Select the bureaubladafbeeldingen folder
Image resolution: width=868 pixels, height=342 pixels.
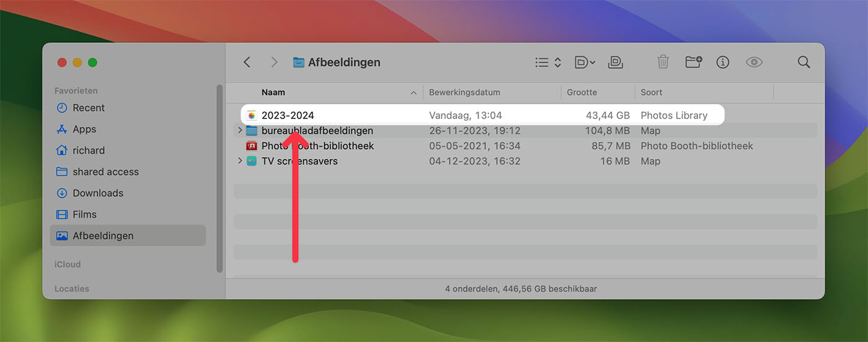[317, 131]
